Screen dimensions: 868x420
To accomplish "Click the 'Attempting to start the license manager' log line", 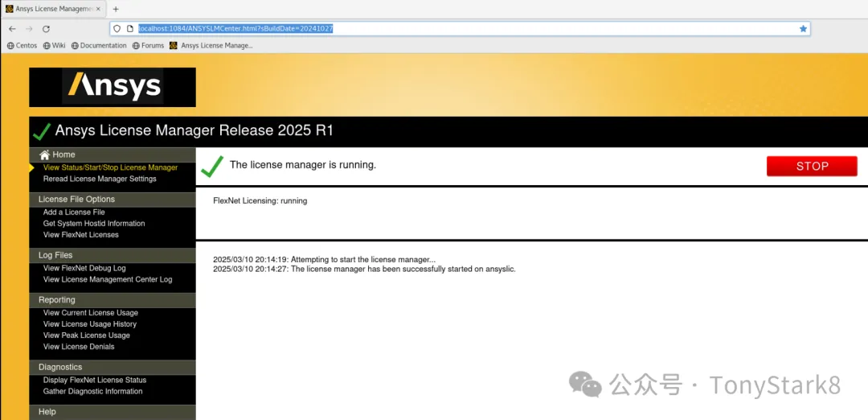I will click(325, 259).
